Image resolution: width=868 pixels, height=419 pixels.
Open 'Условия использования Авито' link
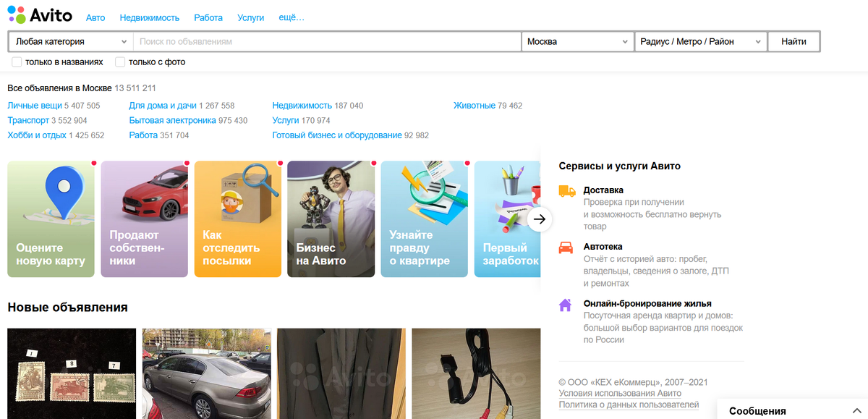point(620,394)
